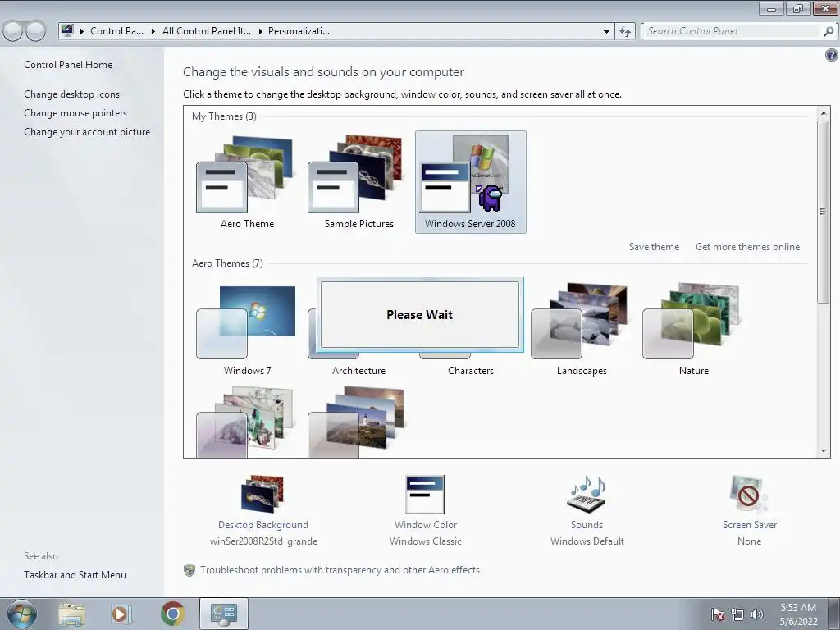The image size is (840, 630).
Task: Click All Control Panel Items breadcrumb
Action: (206, 31)
